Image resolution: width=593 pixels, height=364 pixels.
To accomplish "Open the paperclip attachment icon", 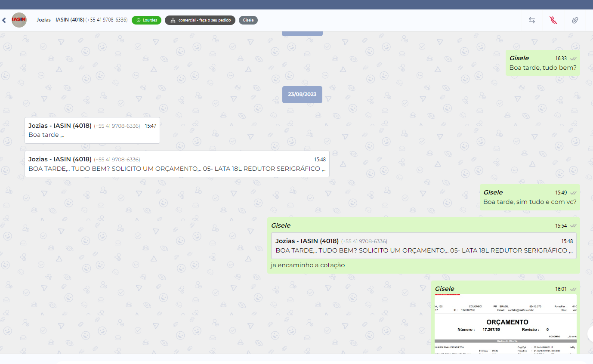I will pos(575,20).
